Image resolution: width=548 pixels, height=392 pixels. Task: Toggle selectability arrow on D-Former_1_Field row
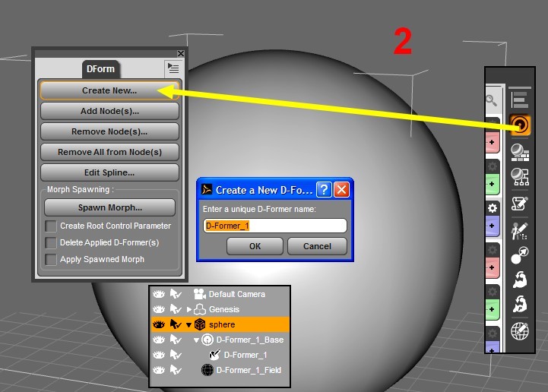176,370
